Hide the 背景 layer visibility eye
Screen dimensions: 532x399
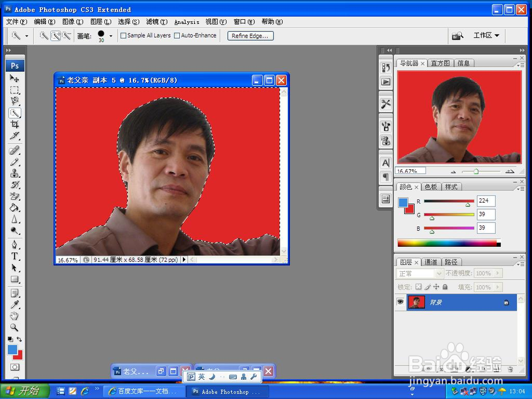click(400, 302)
